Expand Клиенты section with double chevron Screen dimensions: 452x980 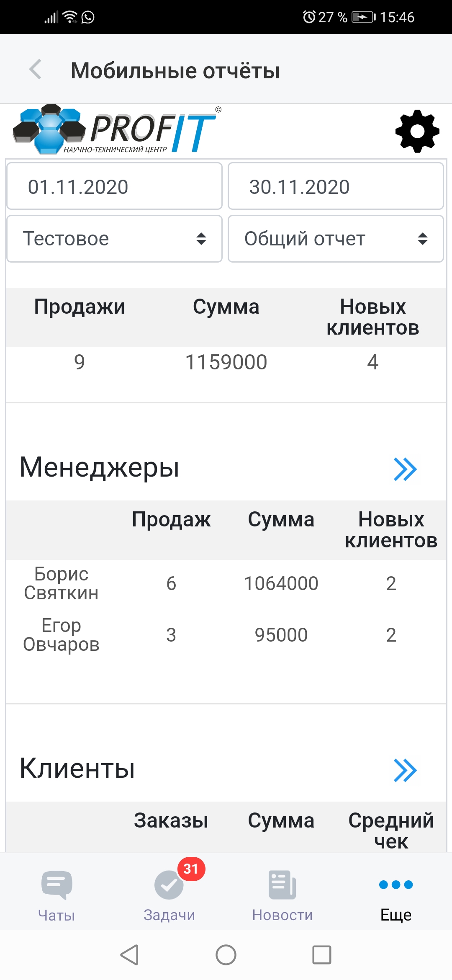coord(405,770)
